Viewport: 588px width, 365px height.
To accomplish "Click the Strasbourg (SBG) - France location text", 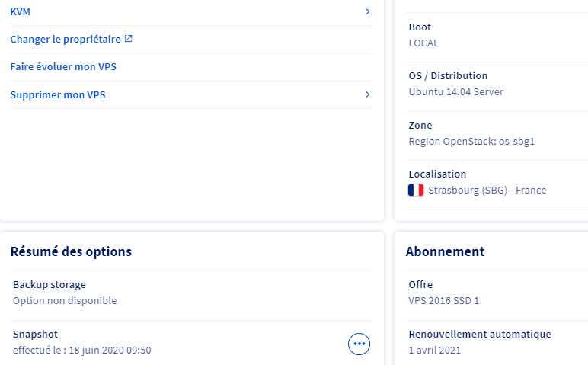I will [487, 191].
